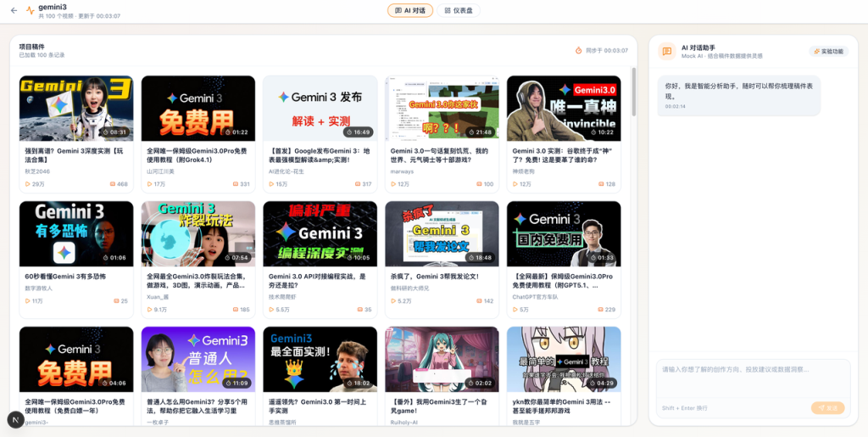
Task: Click the back arrow beside gemini3
Action: point(14,10)
